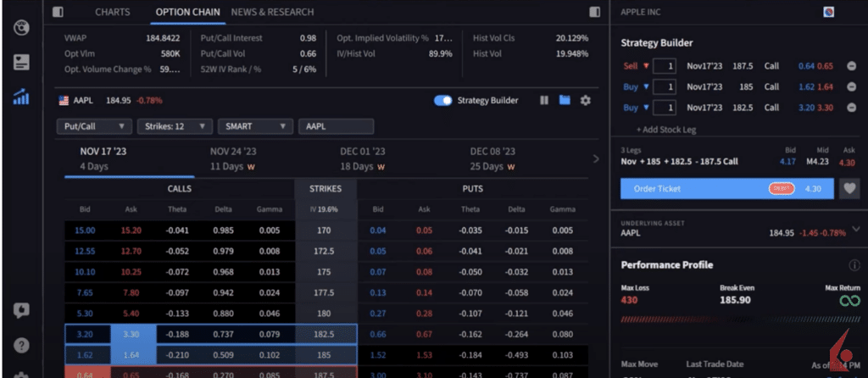Click call bid 10.10 at strike 175
868x378 pixels.
[85, 272]
